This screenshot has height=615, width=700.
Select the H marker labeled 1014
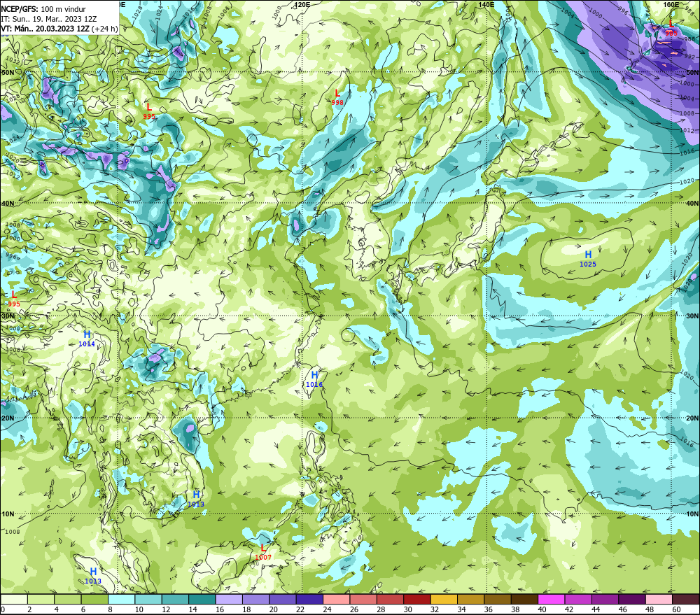pos(87,334)
